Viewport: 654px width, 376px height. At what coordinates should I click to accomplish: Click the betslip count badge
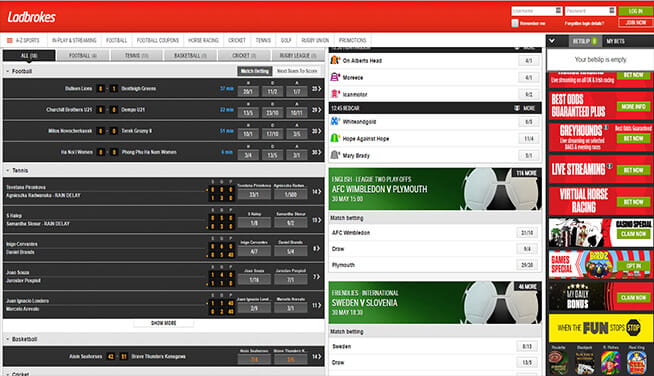pyautogui.click(x=594, y=41)
